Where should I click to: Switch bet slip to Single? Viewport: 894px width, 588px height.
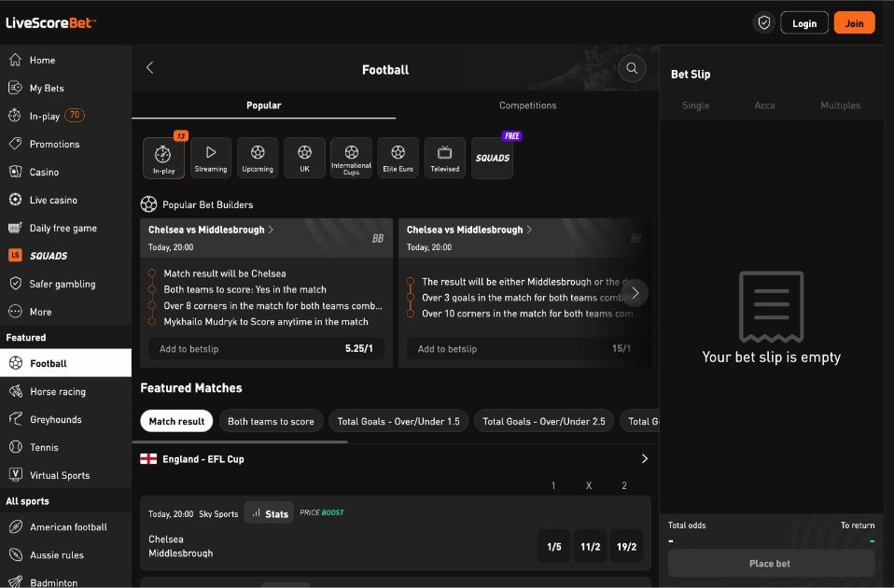pyautogui.click(x=695, y=105)
